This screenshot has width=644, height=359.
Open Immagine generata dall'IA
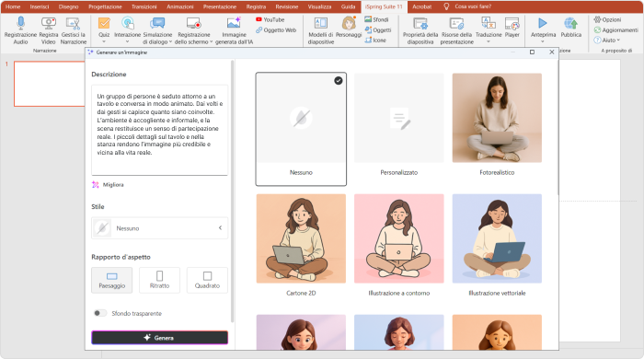[234, 30]
